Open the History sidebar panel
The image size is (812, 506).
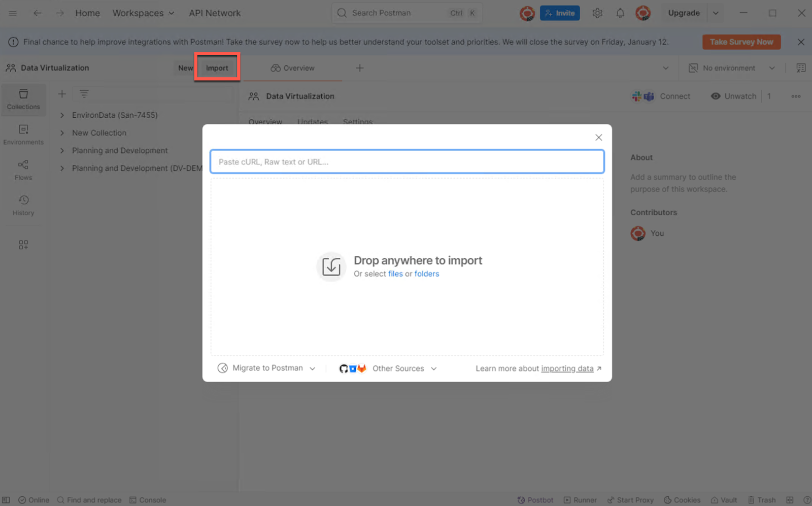tap(23, 206)
